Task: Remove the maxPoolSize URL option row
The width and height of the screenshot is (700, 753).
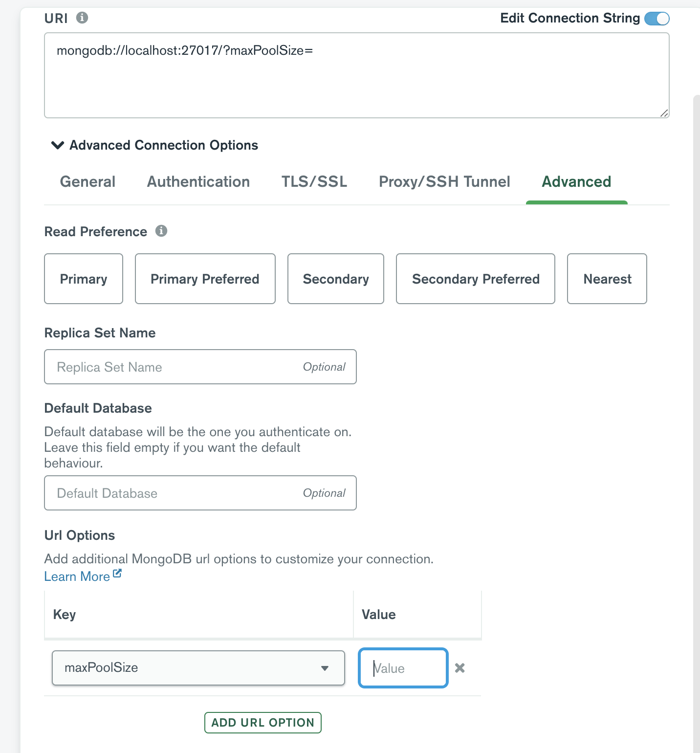Action: tap(460, 668)
